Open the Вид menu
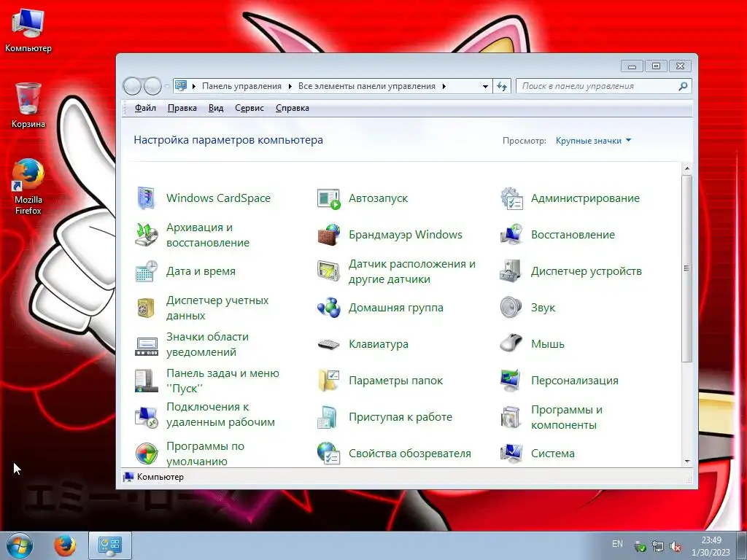Screen dimensions: 747x560 216,108
